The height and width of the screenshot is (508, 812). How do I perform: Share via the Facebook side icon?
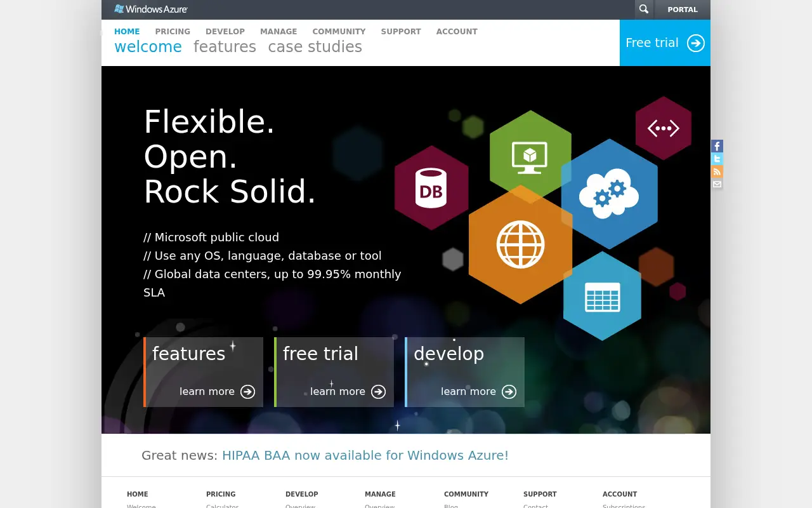coord(717,146)
